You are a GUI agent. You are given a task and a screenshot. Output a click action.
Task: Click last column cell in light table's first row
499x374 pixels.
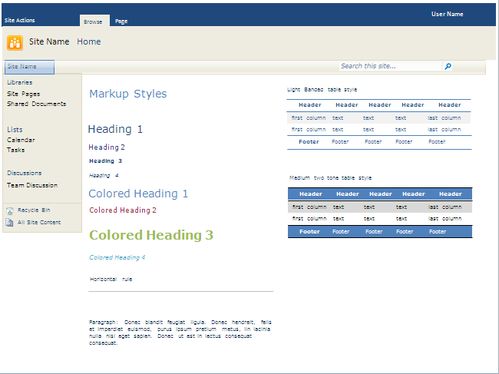click(444, 118)
